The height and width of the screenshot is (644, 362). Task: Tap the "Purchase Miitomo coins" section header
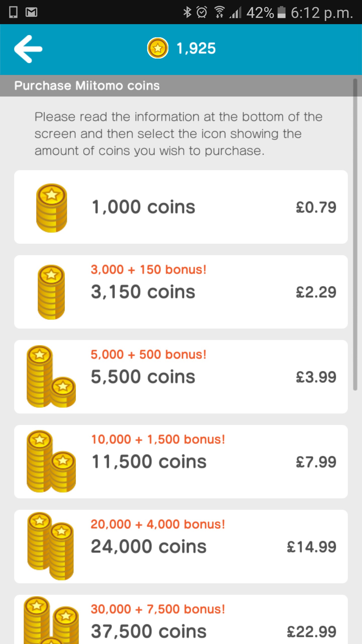point(87,86)
